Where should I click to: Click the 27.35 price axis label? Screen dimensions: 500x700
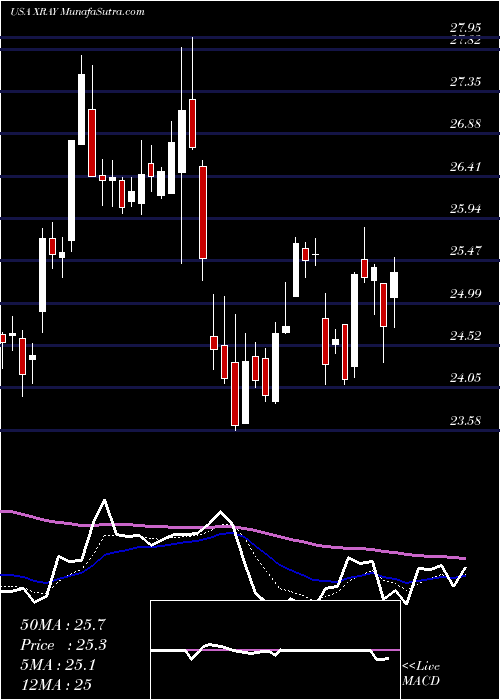[x=465, y=82]
